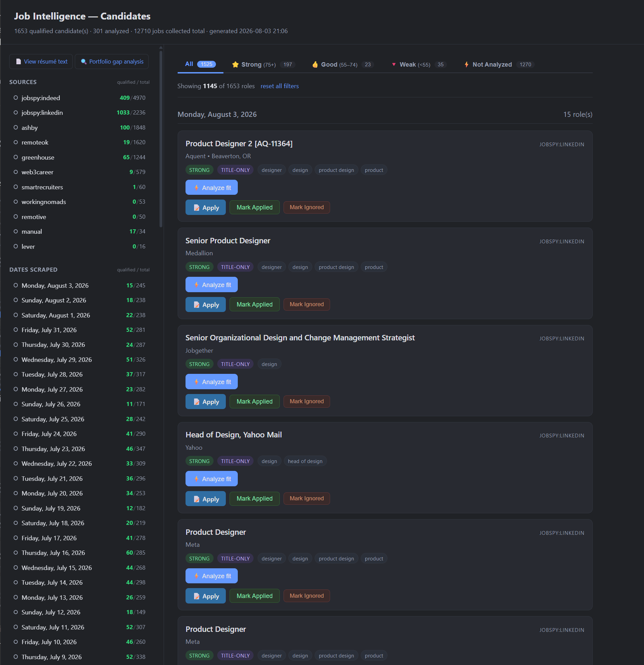Image resolution: width=644 pixels, height=665 pixels.
Task: Click the '15 role(s)' count
Action: pyautogui.click(x=578, y=114)
